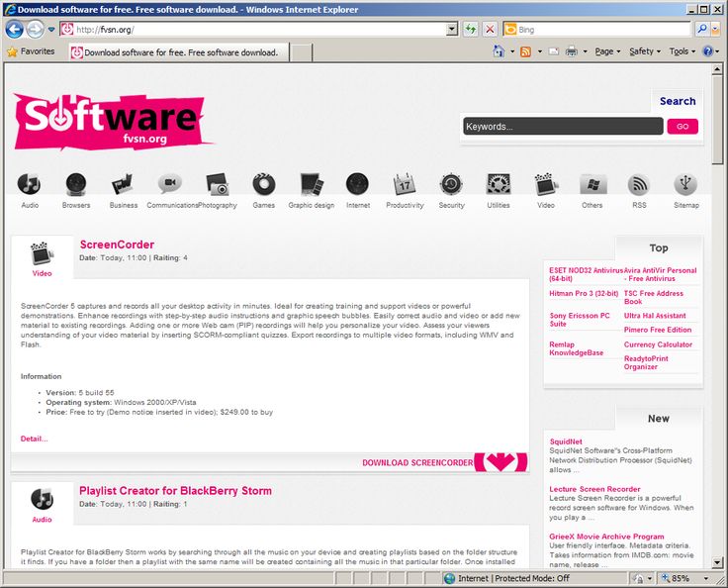The height and width of the screenshot is (588, 728).
Task: Open the Page menu
Action: (607, 51)
